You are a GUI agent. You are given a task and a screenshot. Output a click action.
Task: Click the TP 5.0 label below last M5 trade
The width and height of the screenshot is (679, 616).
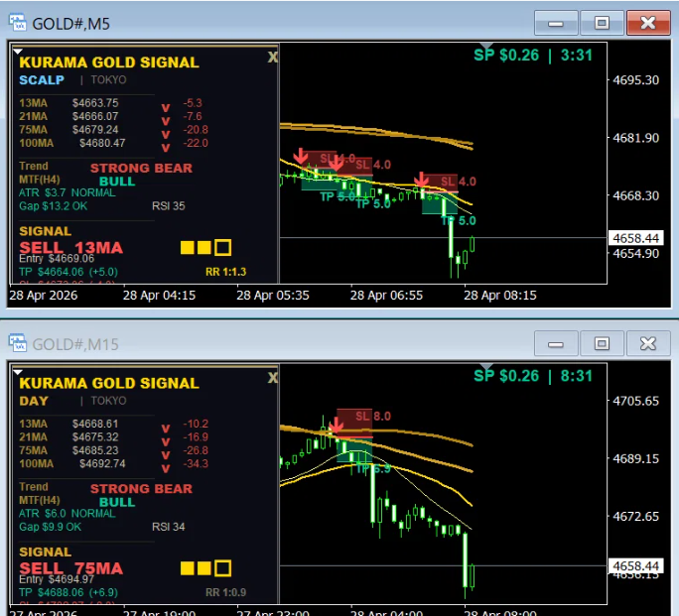pos(459,221)
